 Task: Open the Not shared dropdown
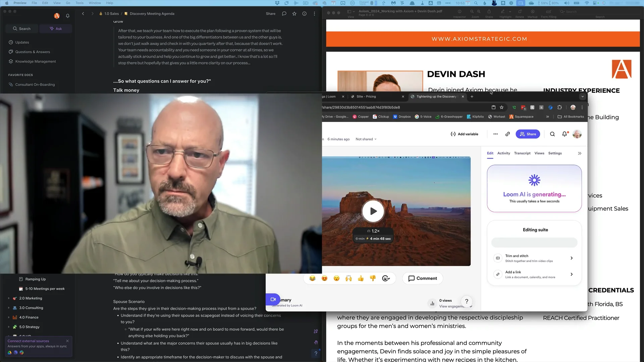tap(366, 139)
